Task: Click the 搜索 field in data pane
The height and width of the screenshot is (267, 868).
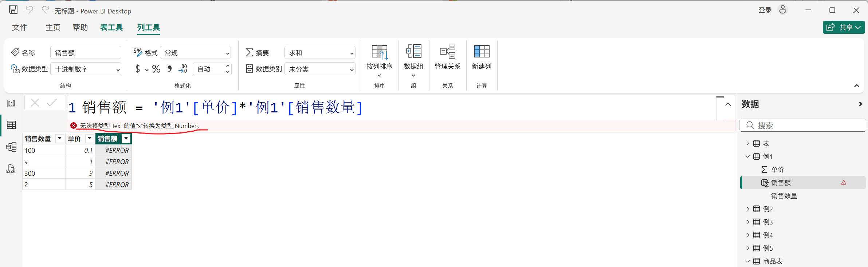Action: click(803, 125)
